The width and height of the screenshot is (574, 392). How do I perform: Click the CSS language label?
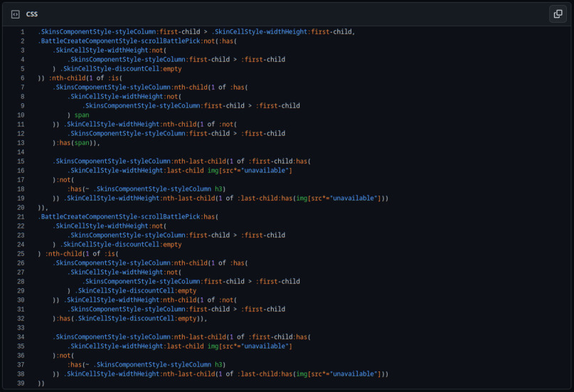pos(32,14)
